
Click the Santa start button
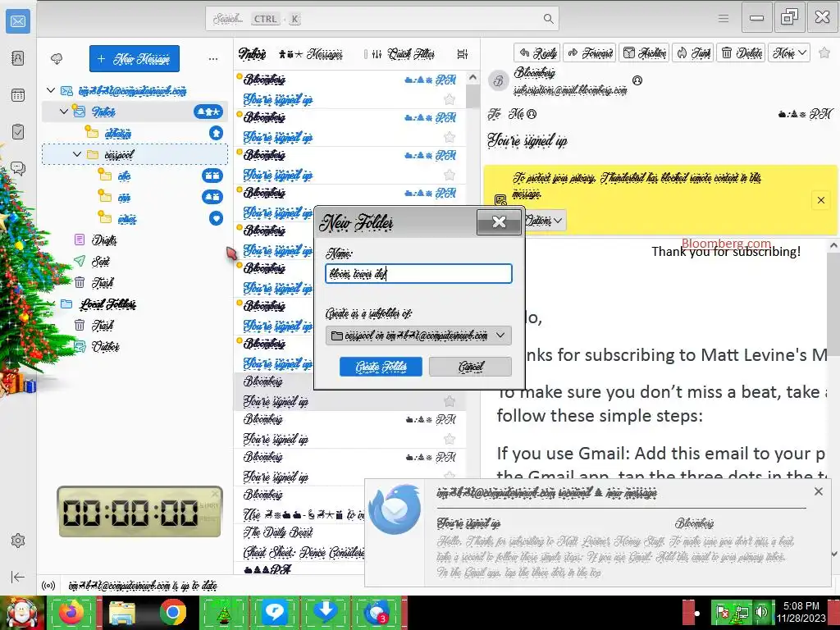click(22, 613)
